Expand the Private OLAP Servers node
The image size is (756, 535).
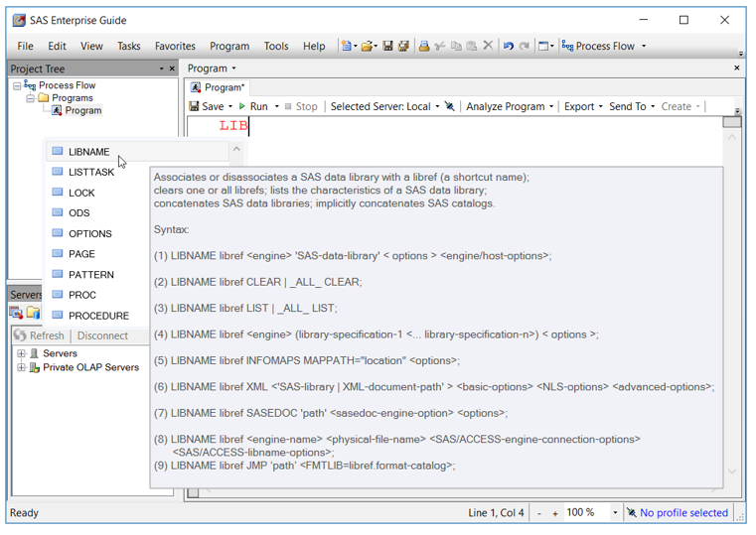[21, 367]
